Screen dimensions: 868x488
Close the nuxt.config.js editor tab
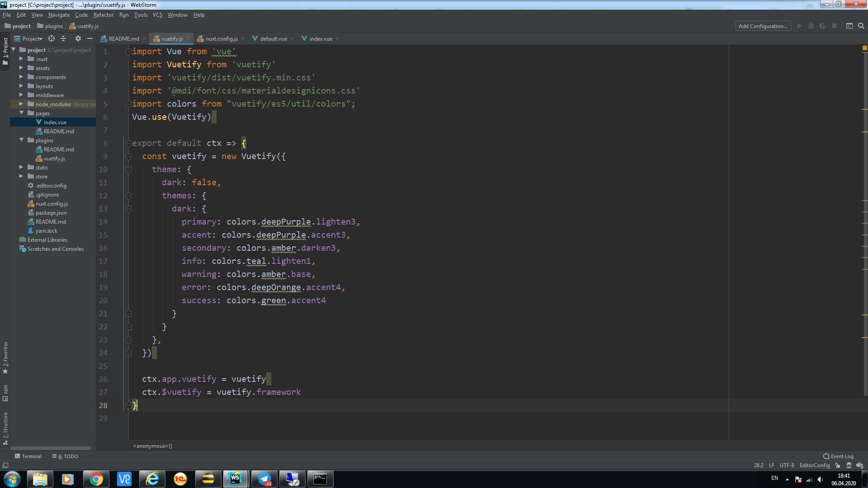pos(243,39)
